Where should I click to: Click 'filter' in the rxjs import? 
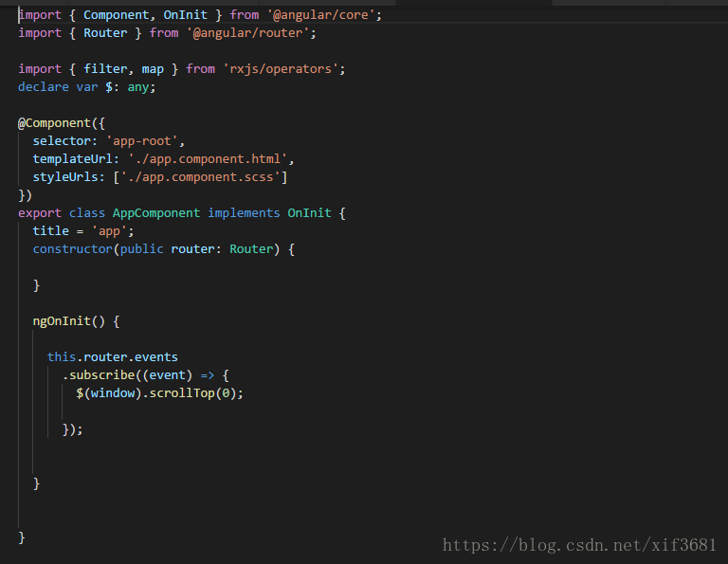click(105, 69)
